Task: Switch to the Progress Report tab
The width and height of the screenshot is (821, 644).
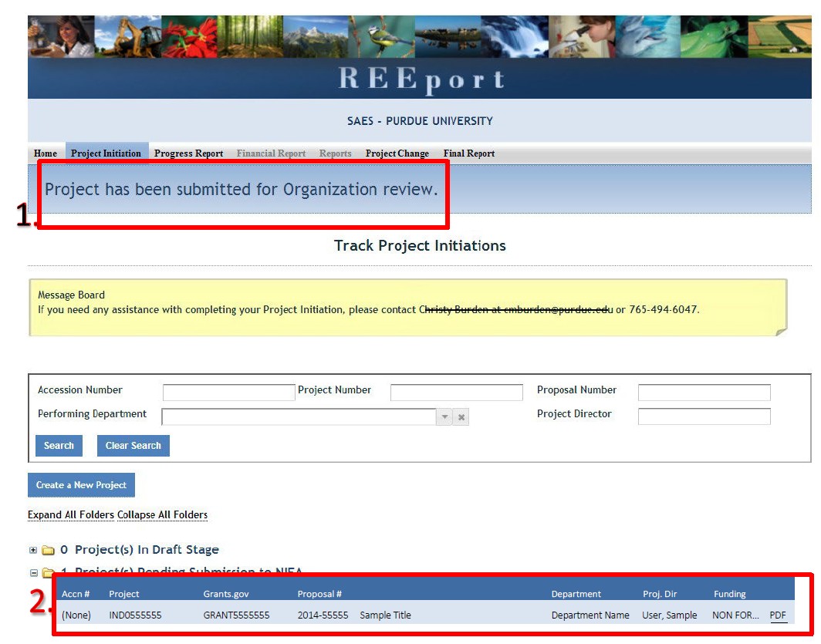Action: tap(188, 153)
